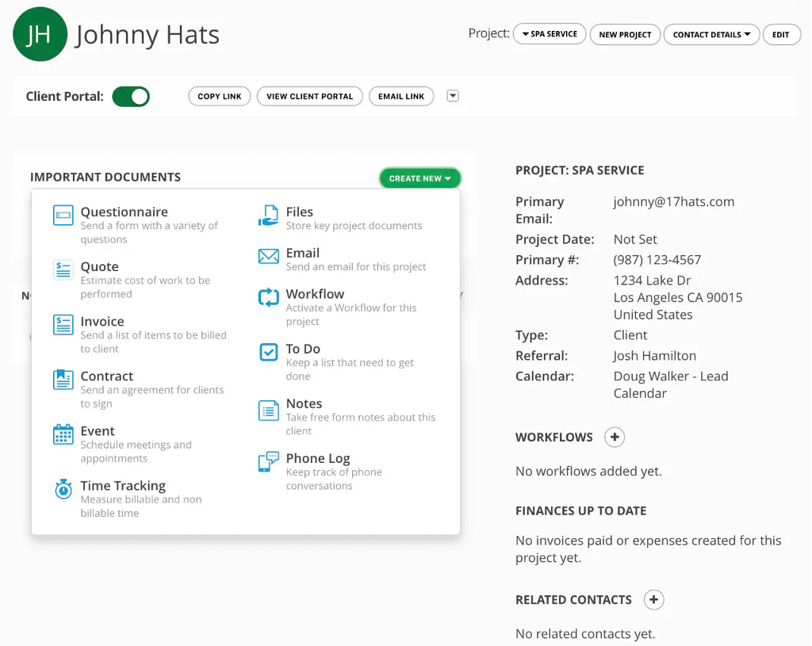Open the SPA SERVICE project dropdown

(550, 34)
